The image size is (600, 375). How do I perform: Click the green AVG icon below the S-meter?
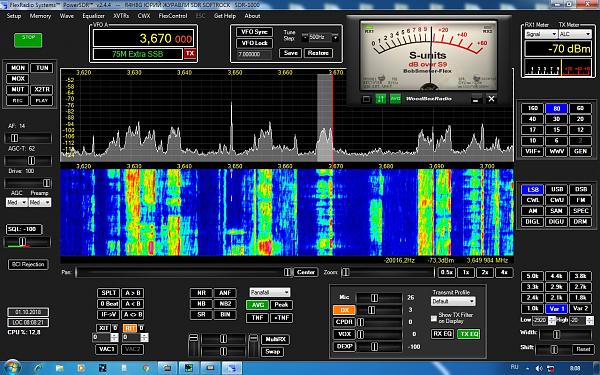[x=395, y=99]
